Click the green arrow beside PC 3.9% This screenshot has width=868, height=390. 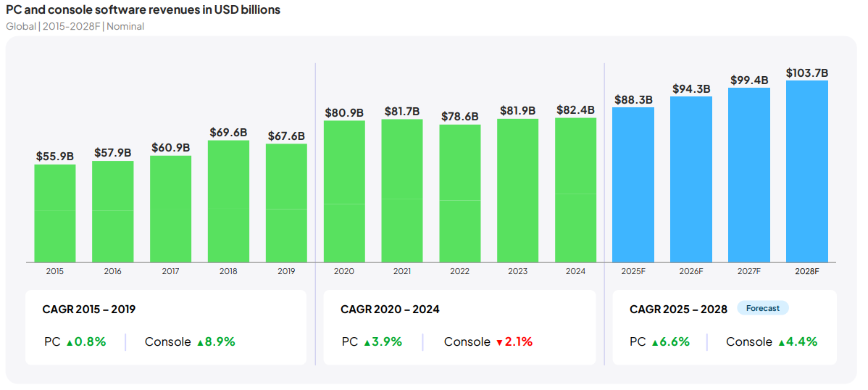point(367,343)
